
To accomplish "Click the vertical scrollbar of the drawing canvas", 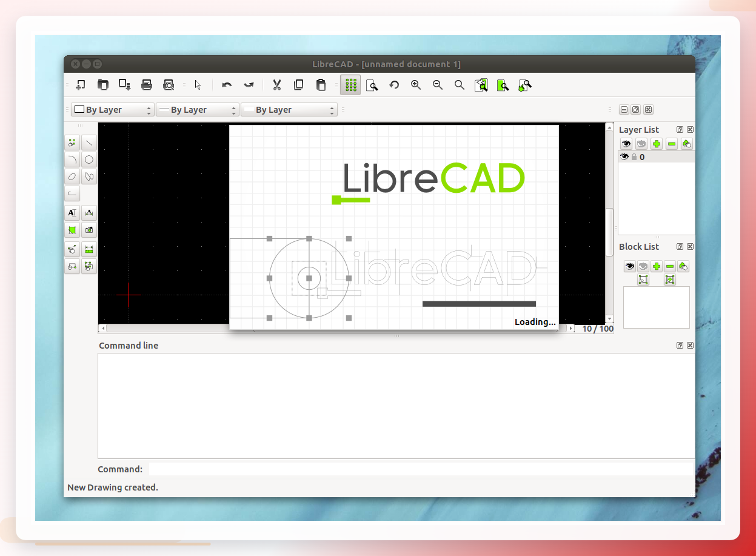I will (x=609, y=223).
